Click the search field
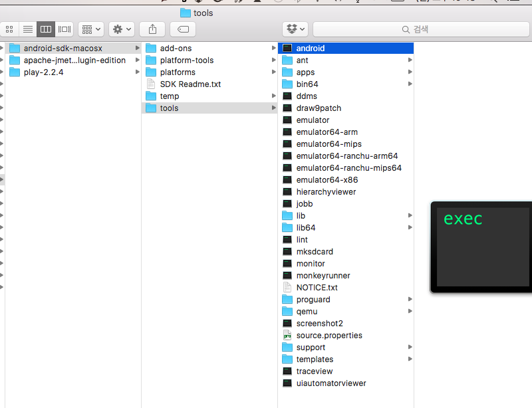The image size is (532, 408). 421,29
